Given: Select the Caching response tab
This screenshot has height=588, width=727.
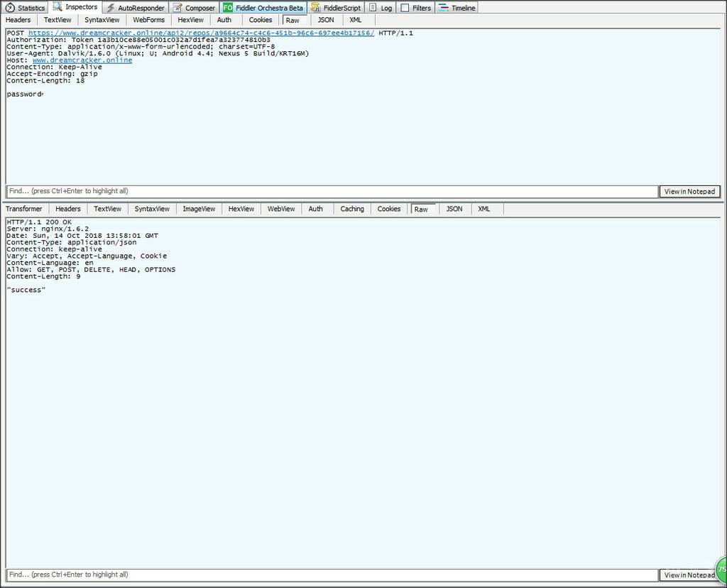Looking at the screenshot, I should click(x=352, y=209).
